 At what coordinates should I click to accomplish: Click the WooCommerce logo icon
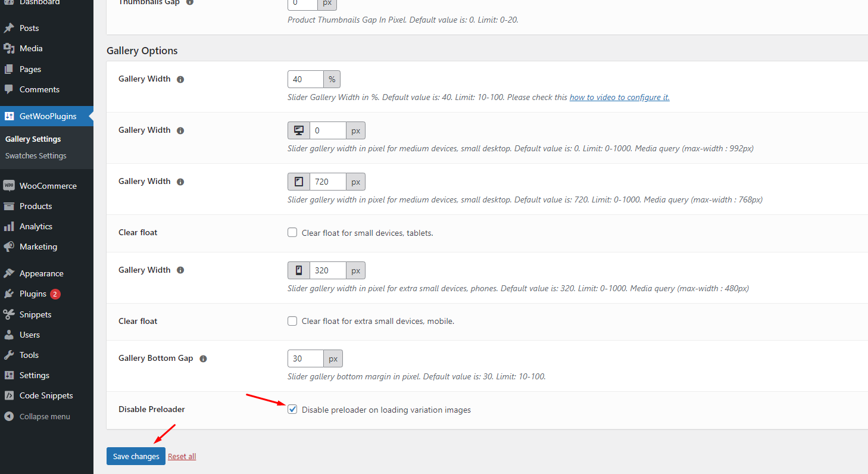9,186
